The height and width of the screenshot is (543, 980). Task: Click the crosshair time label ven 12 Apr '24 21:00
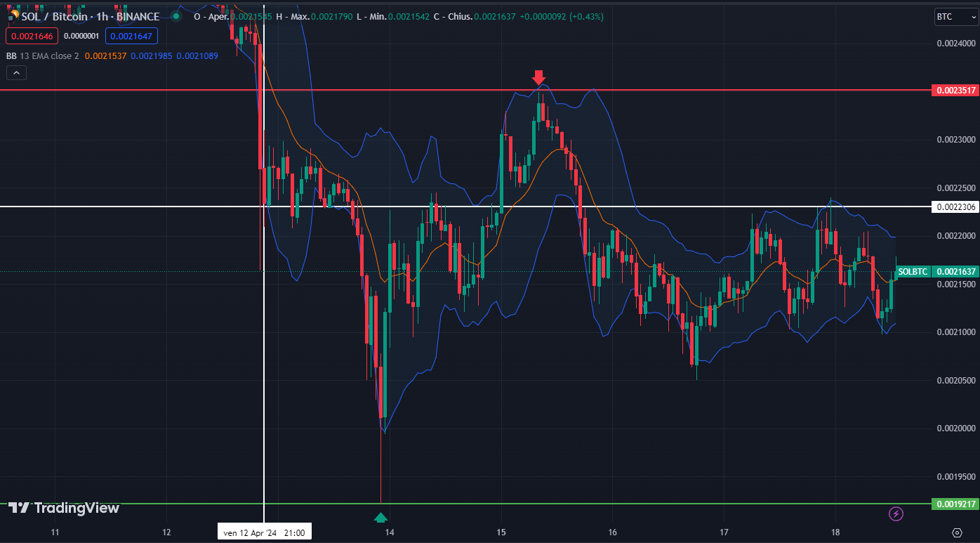coord(264,533)
